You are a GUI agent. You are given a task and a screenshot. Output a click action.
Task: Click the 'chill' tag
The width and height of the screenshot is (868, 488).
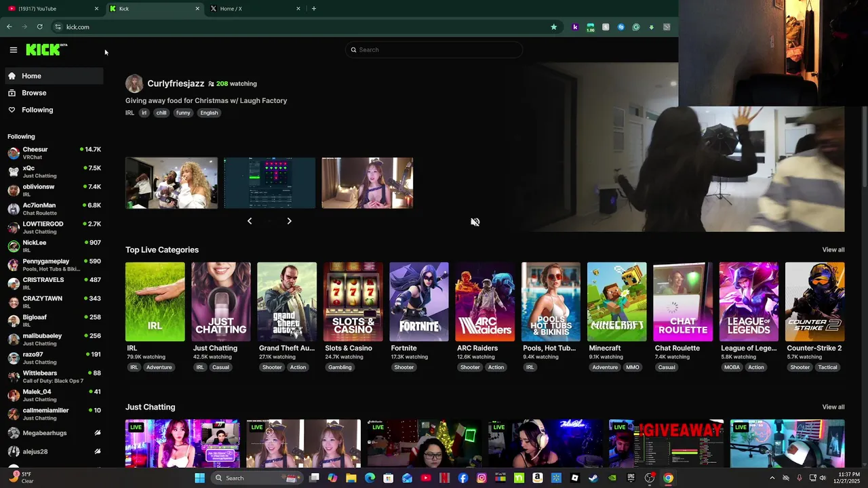click(161, 113)
